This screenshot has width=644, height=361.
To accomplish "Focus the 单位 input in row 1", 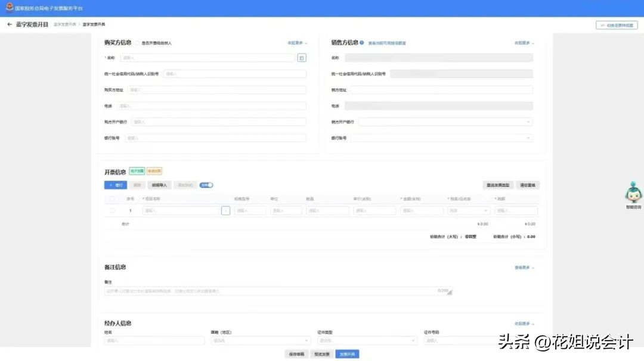I will click(x=286, y=210).
